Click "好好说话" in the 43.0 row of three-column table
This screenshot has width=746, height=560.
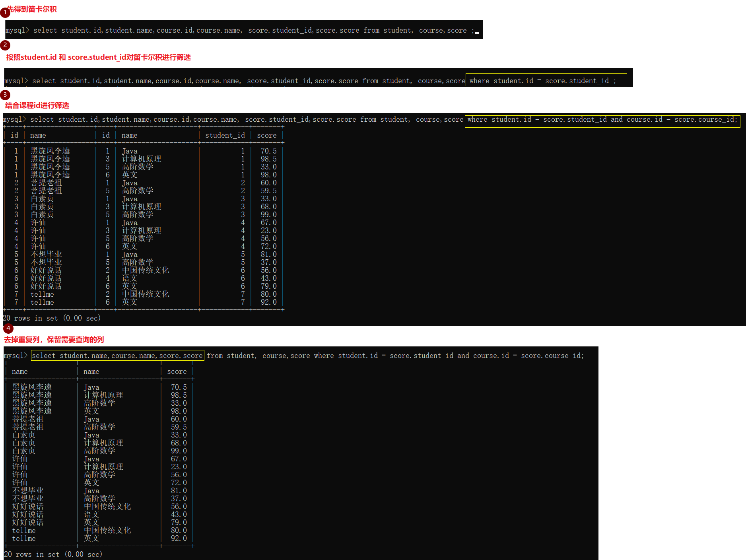28,514
